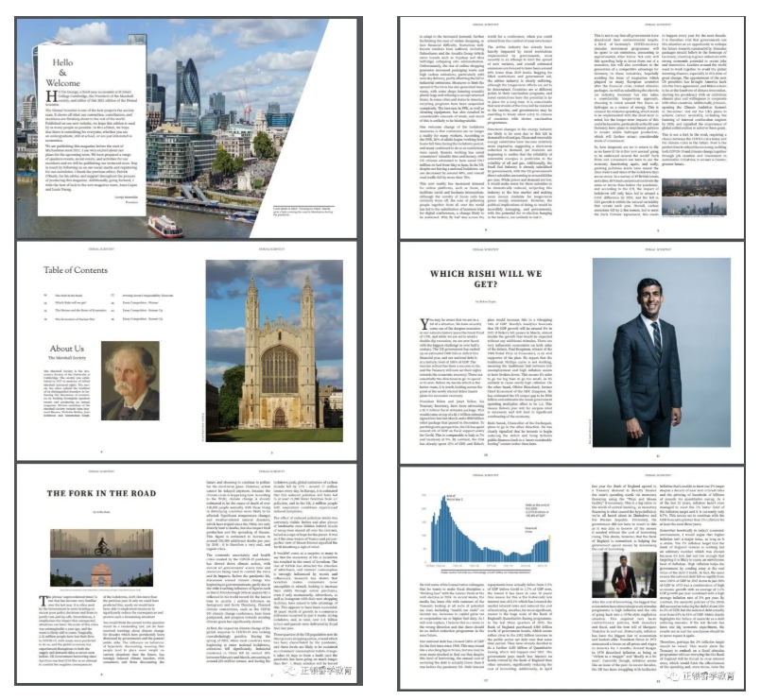Click "The Marshall Society" subheading
Viewport: 761px width, 700px height.
[67, 358]
